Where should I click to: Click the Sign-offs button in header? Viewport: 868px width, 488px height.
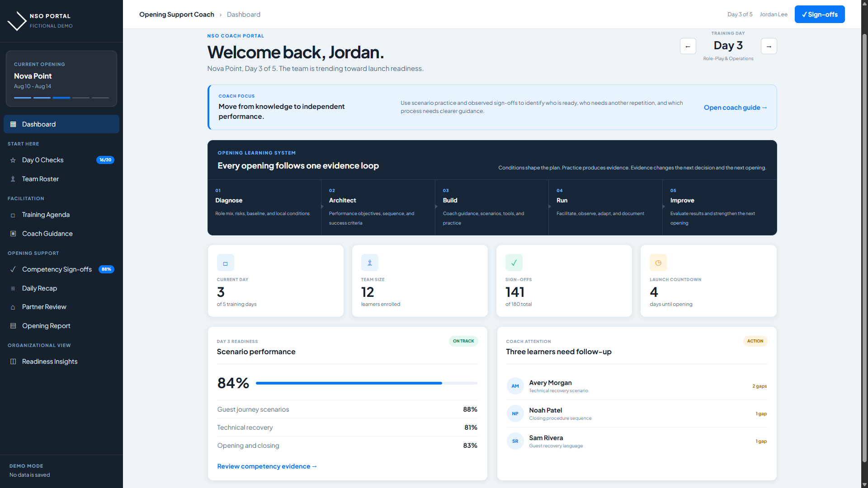click(820, 14)
